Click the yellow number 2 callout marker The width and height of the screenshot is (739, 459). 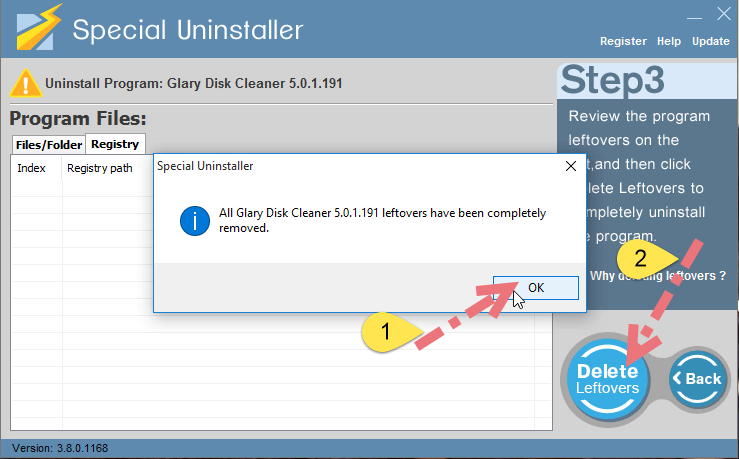coord(646,258)
